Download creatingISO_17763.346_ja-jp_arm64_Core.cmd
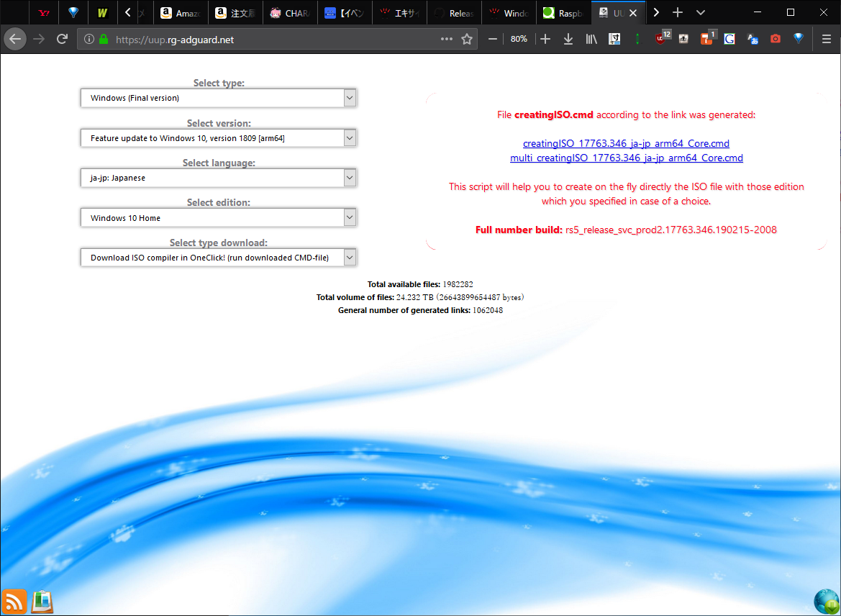The image size is (841, 616). (x=626, y=143)
